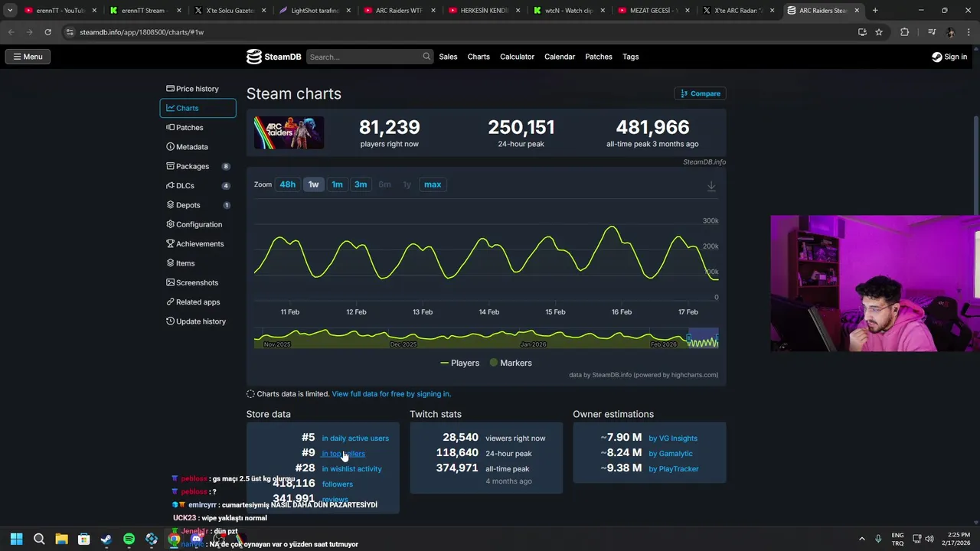
Task: Set chart zoom to 1m
Action: tap(337, 184)
